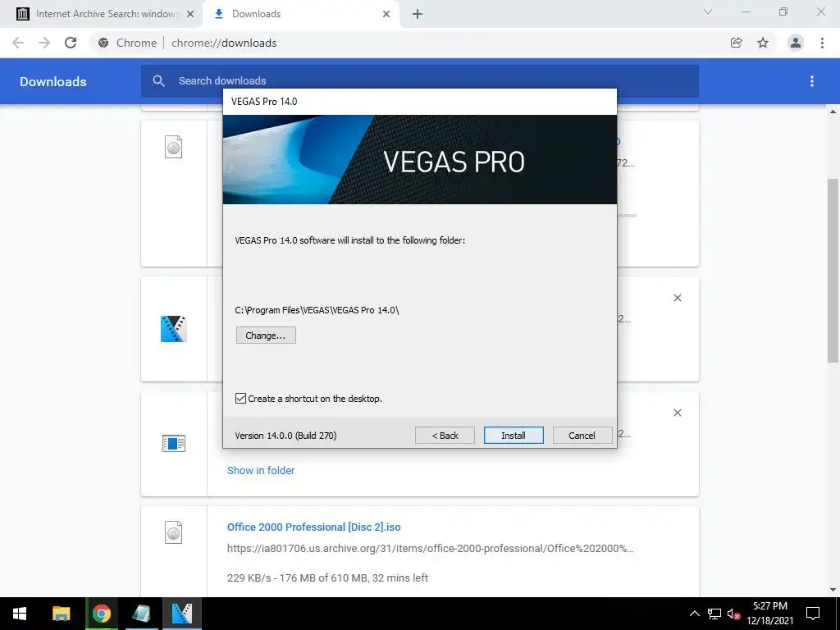The height and width of the screenshot is (630, 840).
Task: Close the Internet Archive Search tab
Action: click(190, 14)
